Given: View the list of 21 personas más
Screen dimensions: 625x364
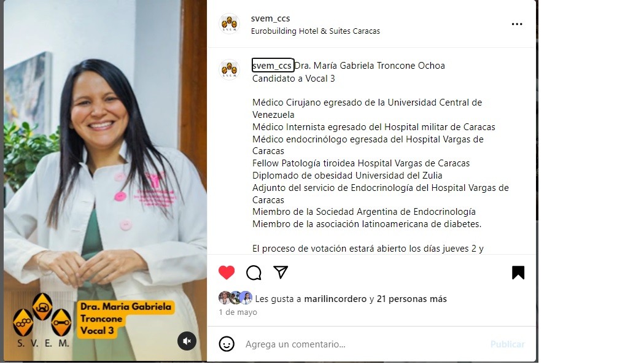Looking at the screenshot, I should 412,299.
